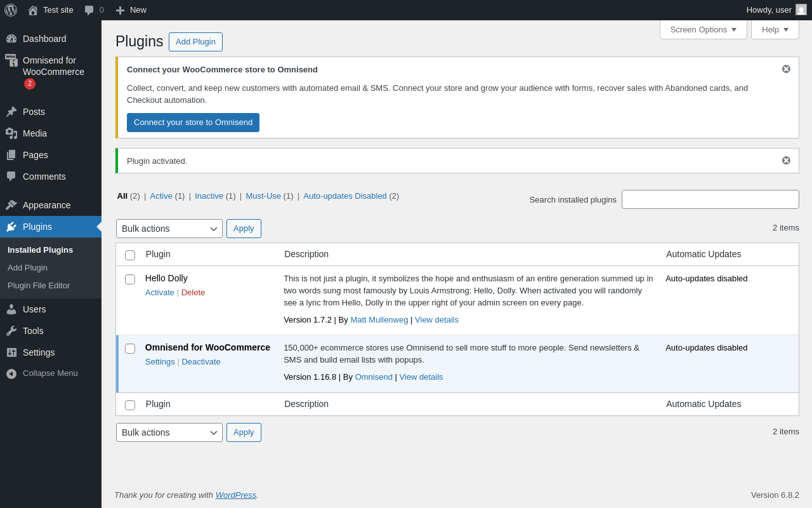
Task: Toggle the select-all checkbox in table header
Action: [x=130, y=255]
